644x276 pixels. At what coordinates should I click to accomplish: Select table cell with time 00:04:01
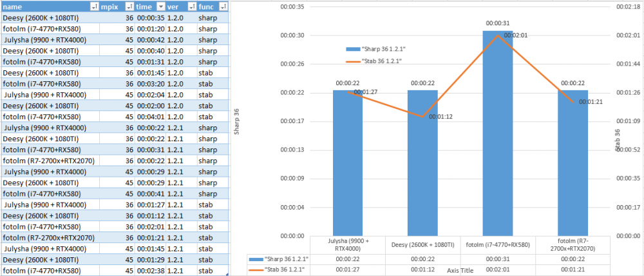click(x=150, y=117)
